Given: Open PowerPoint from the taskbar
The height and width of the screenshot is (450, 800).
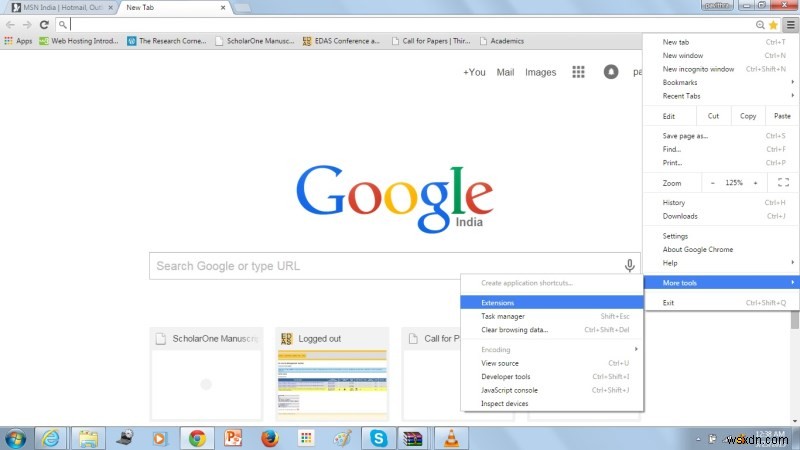Looking at the screenshot, I should 233,439.
